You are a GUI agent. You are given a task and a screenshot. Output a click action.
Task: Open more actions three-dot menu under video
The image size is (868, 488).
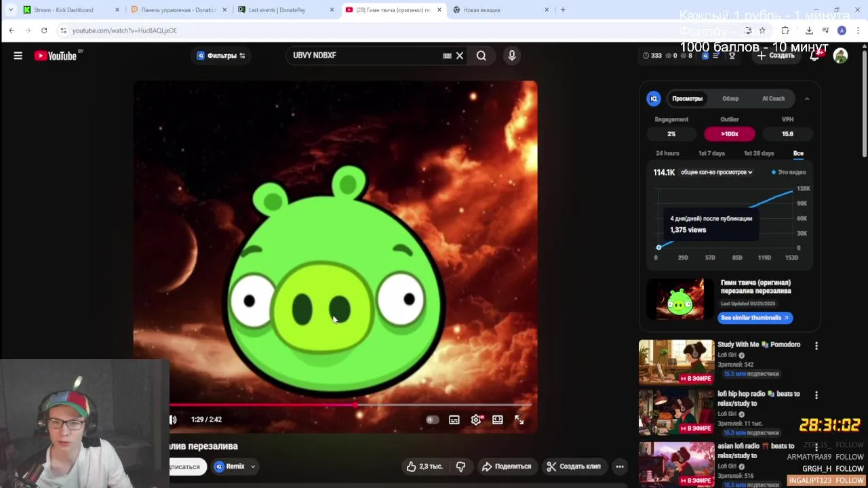620,466
